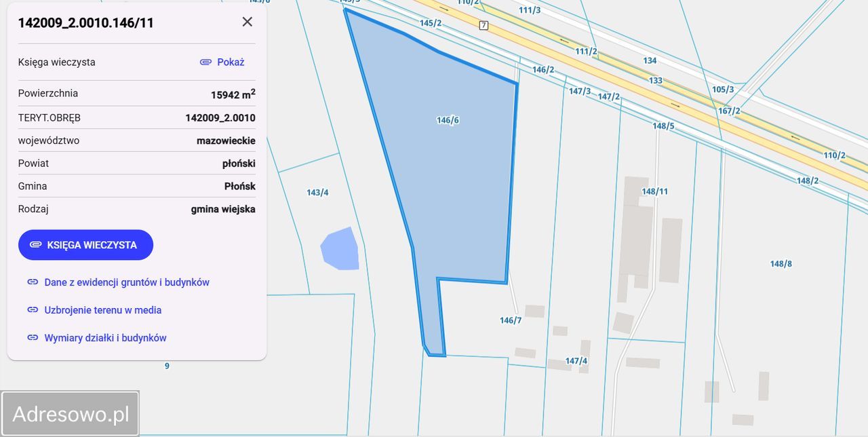The image size is (868, 437).
Task: Click the paperclip icon next to Pokaż
Action: pos(205,62)
